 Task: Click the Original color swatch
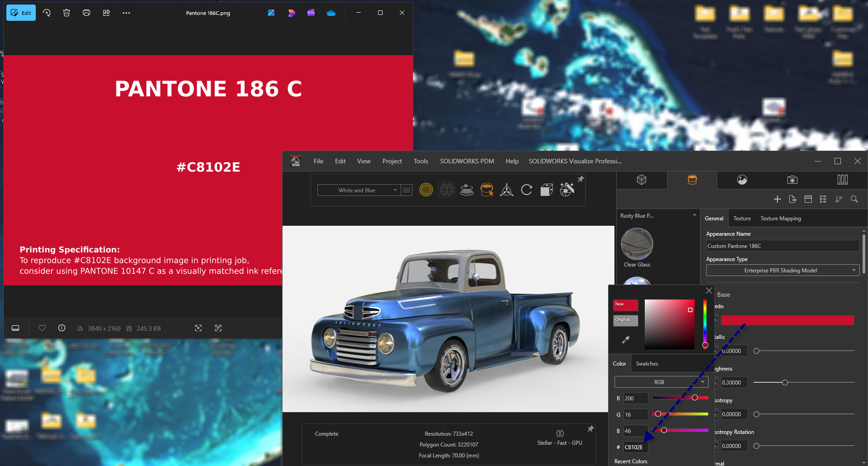tap(626, 321)
